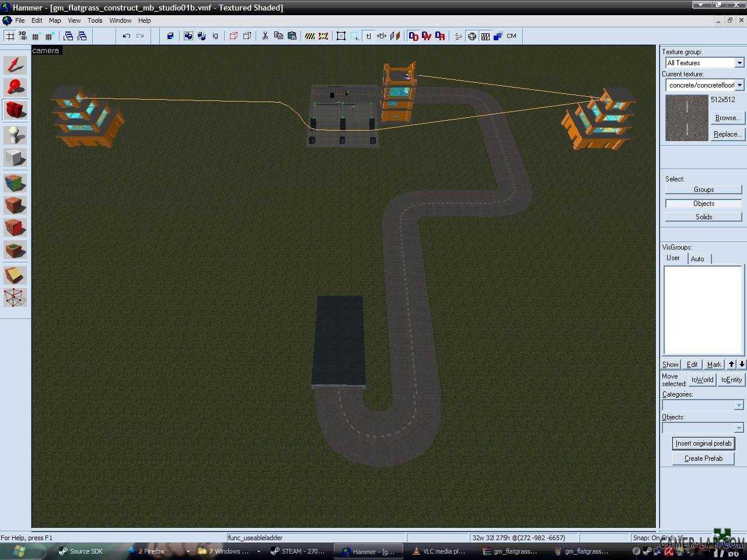Paste from the clipboard
Screen dimensions: 747x560
pos(292,36)
